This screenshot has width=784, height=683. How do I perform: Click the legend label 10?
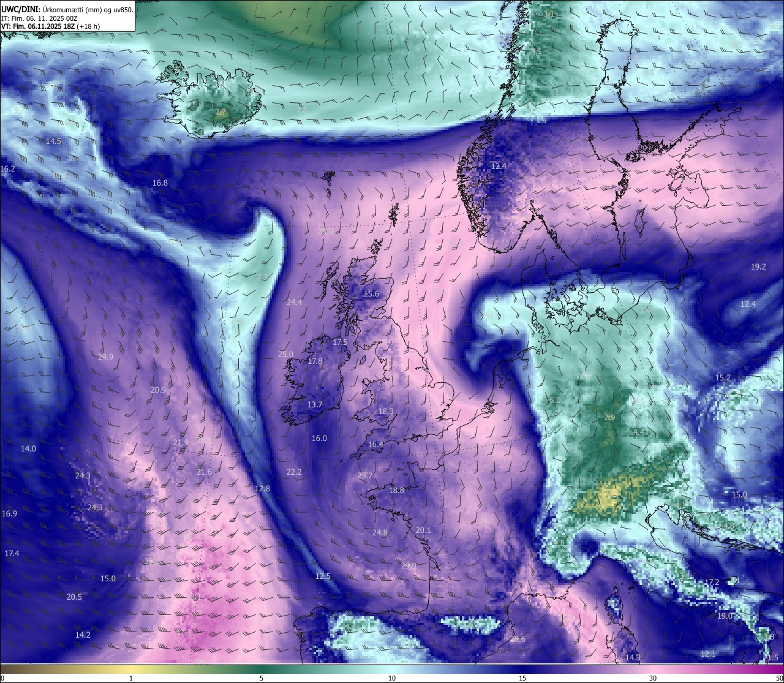[x=392, y=678]
